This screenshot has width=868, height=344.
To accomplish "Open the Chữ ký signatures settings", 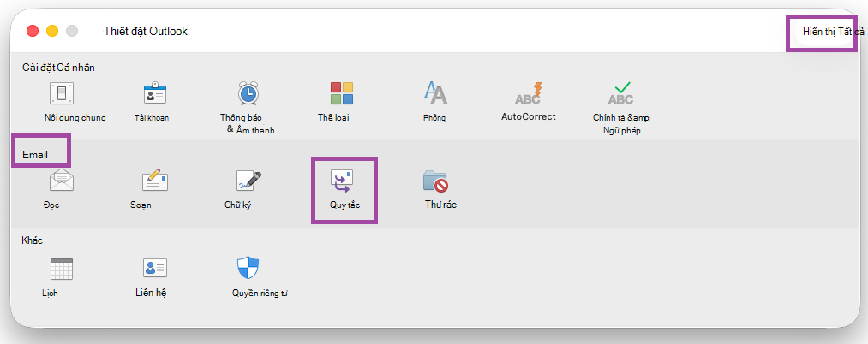I will (x=248, y=181).
